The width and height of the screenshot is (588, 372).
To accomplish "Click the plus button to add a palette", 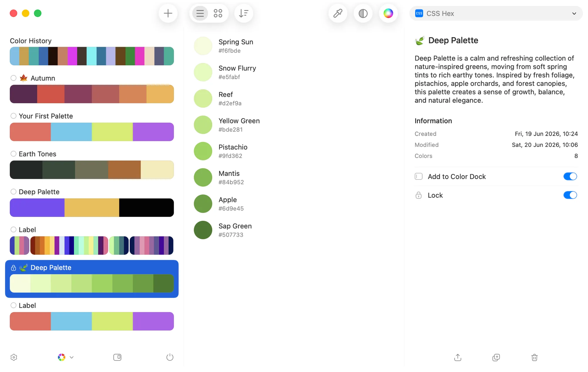I will coord(168,13).
